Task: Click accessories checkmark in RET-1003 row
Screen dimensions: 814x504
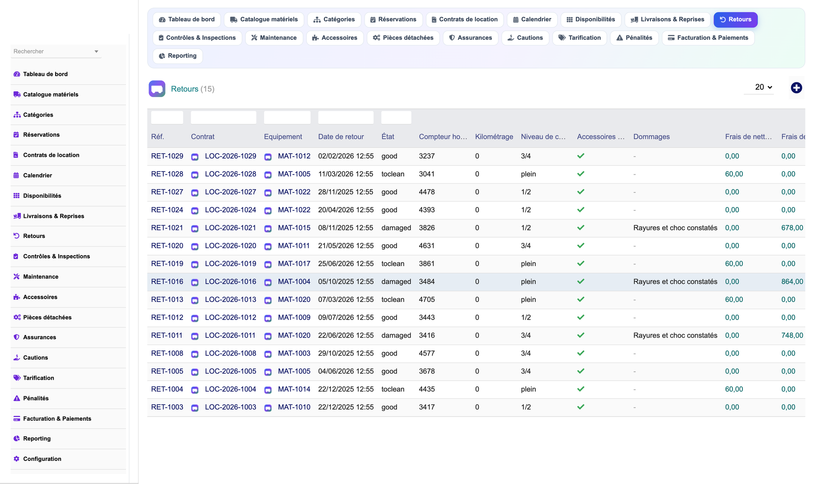Action: pos(581,407)
